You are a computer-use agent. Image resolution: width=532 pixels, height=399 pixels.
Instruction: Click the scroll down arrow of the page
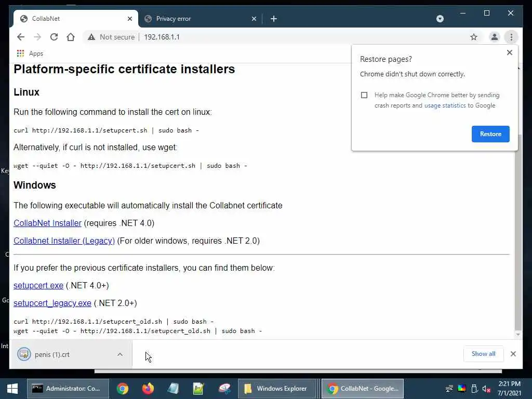[x=518, y=335]
